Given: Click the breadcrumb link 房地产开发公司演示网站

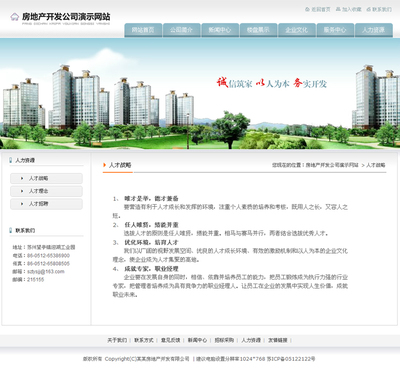Looking at the screenshot, I should (332, 165).
